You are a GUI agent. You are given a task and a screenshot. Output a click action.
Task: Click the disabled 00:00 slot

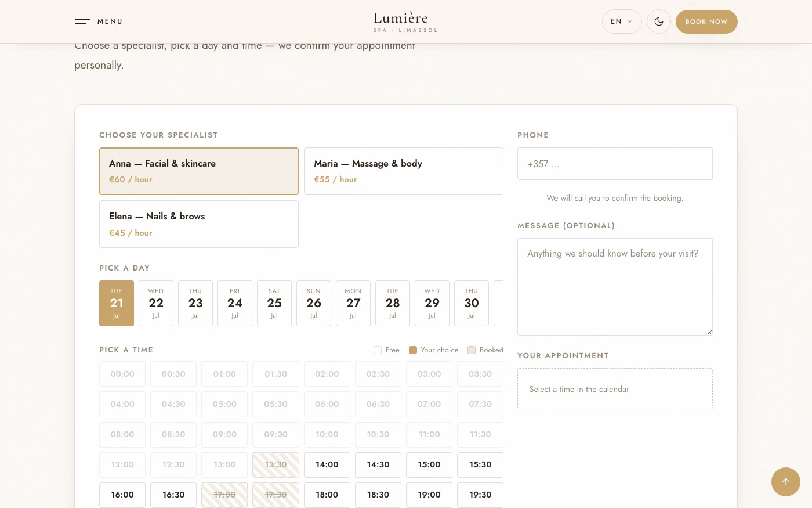click(122, 374)
